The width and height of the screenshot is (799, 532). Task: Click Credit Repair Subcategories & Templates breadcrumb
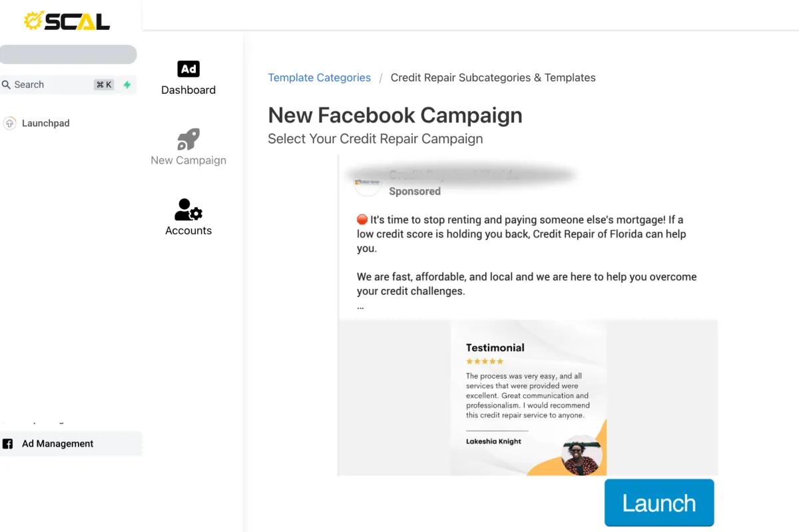click(493, 78)
